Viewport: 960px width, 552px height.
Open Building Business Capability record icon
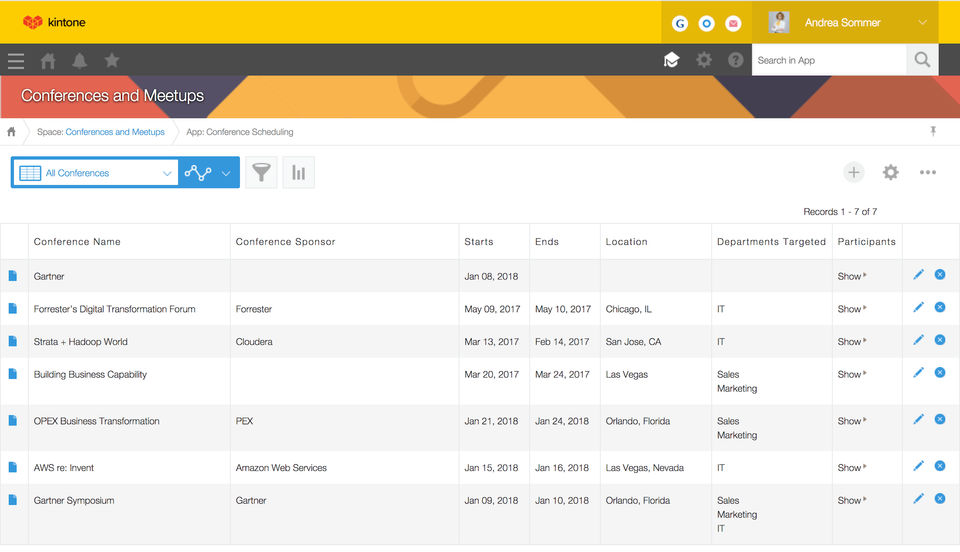(12, 373)
